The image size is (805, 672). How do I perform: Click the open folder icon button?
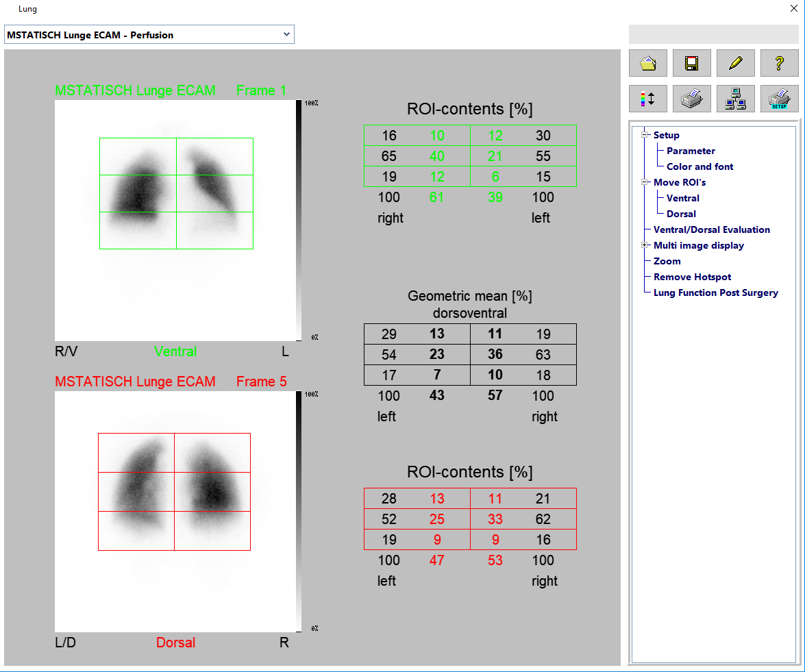click(x=647, y=63)
